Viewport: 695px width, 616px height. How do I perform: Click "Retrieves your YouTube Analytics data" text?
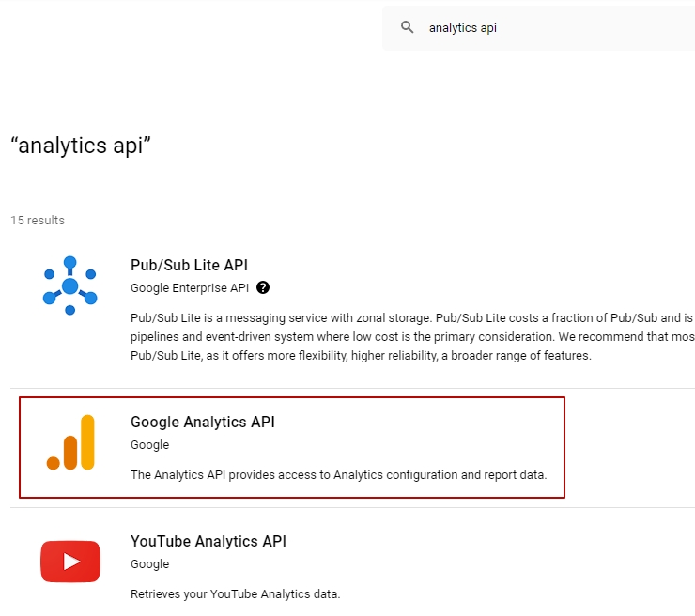click(x=235, y=593)
